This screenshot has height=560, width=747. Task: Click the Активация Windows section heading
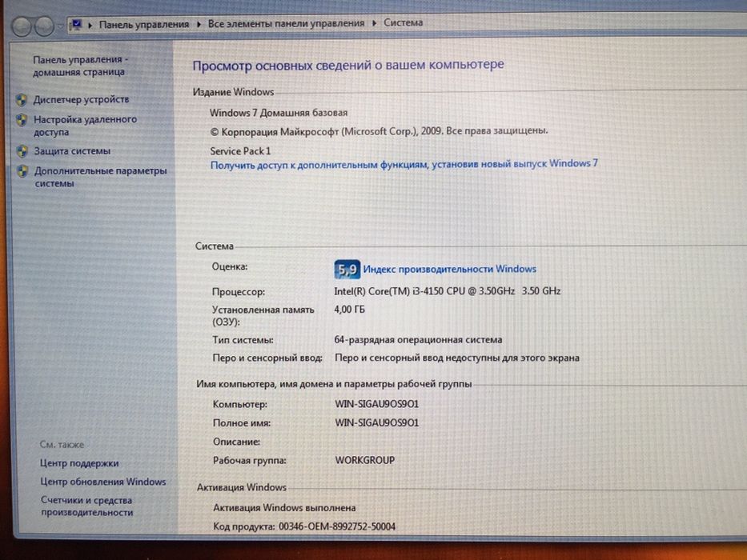coord(242,488)
